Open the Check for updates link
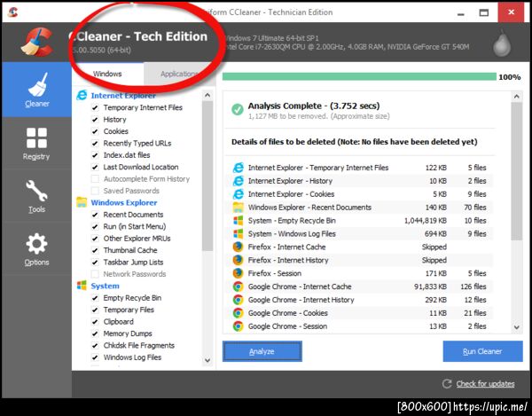 point(485,384)
